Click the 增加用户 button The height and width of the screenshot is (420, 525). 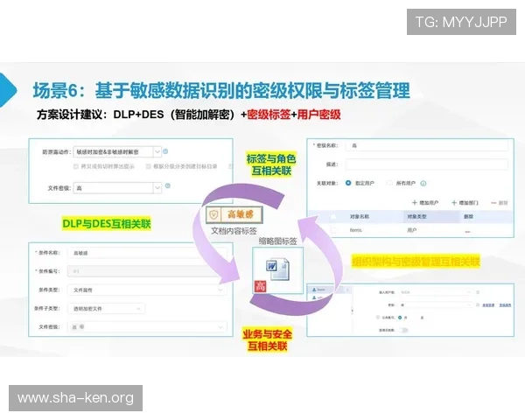[x=425, y=203]
